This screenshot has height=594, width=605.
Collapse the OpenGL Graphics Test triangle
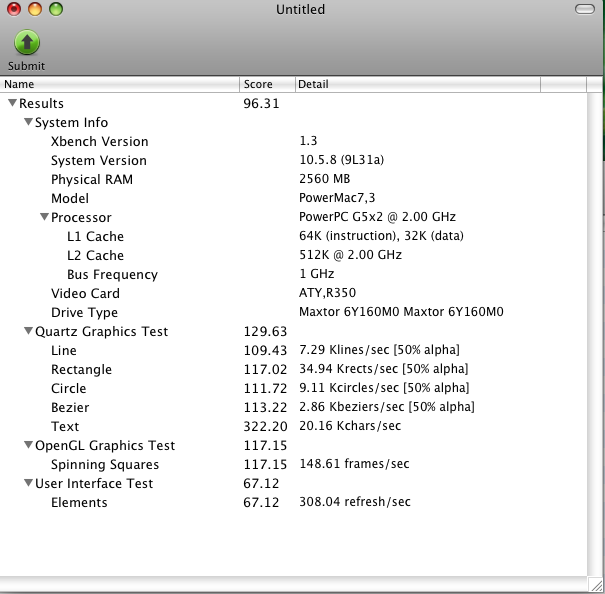pos(28,445)
